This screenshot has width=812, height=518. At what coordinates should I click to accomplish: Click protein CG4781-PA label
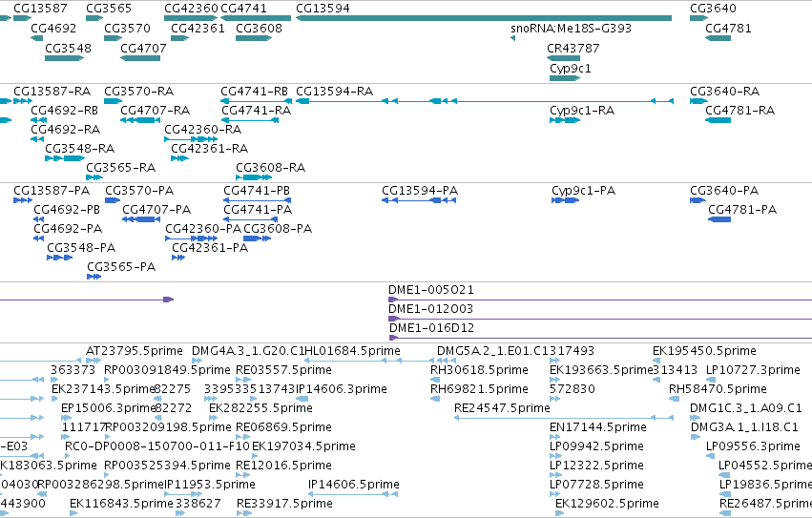(742, 210)
